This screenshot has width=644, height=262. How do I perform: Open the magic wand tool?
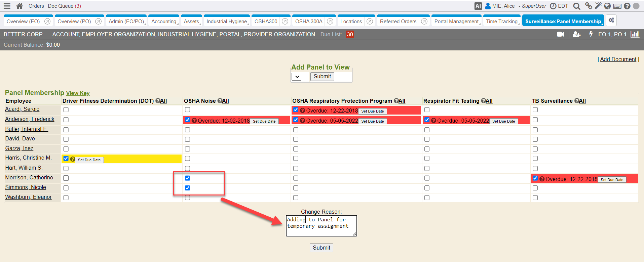(x=598, y=6)
